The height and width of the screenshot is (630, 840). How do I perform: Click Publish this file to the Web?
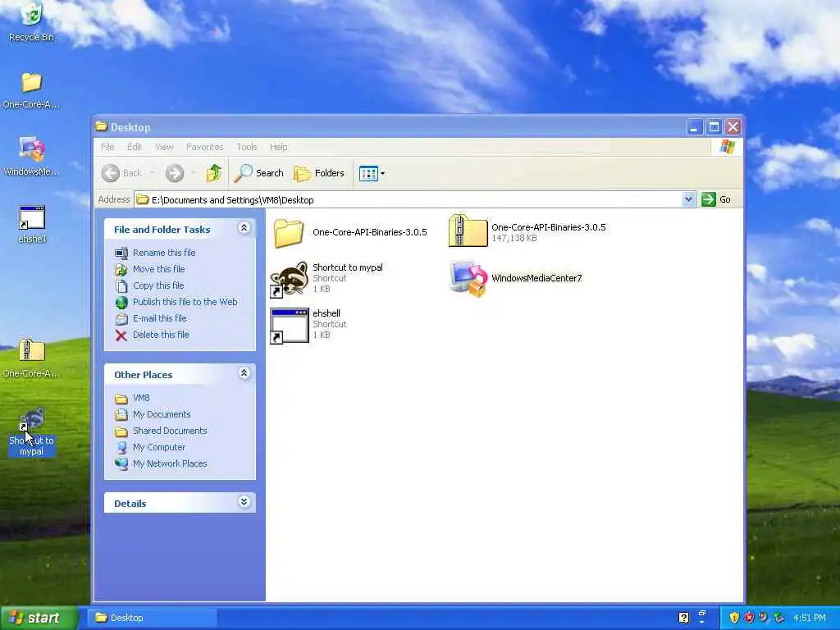pyautogui.click(x=185, y=302)
